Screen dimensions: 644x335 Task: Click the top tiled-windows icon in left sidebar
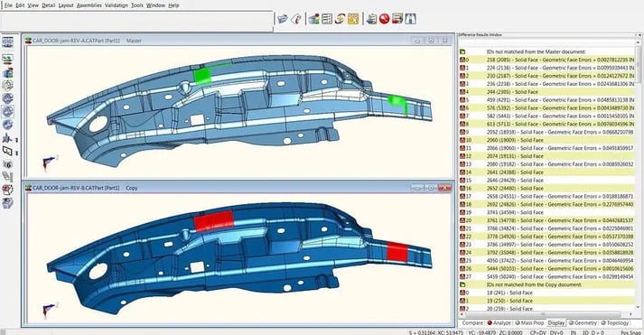8,42
